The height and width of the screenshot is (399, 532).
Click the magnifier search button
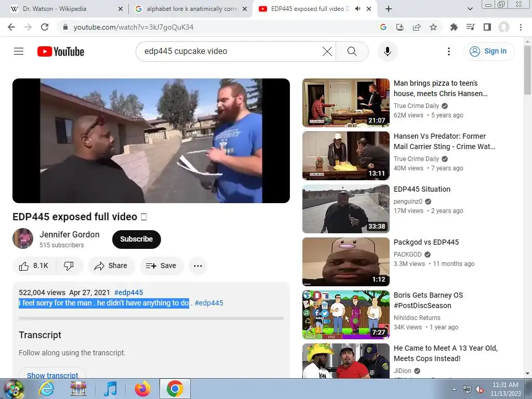tap(352, 51)
